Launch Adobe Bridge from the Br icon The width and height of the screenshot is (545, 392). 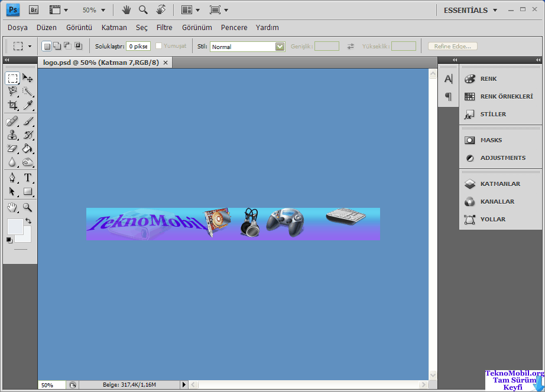point(34,10)
